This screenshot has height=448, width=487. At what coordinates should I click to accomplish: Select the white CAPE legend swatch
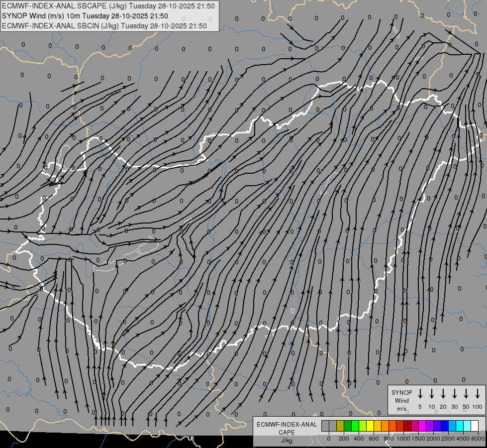click(x=474, y=426)
